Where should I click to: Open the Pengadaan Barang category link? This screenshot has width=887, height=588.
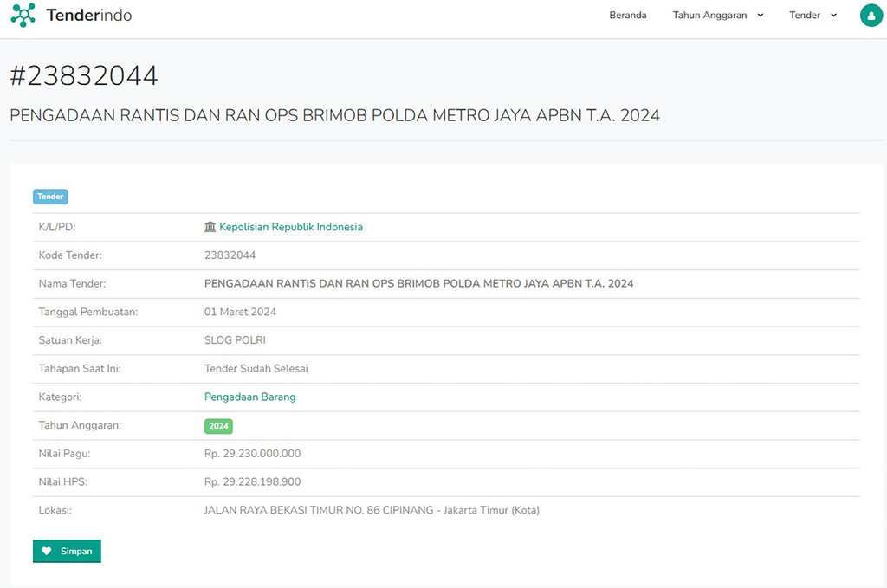249,397
